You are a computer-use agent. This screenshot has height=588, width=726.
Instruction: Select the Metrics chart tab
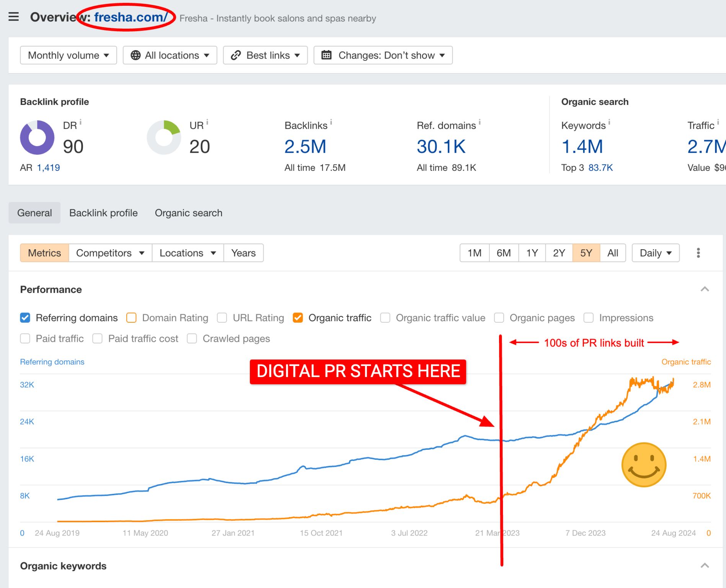[x=44, y=253]
